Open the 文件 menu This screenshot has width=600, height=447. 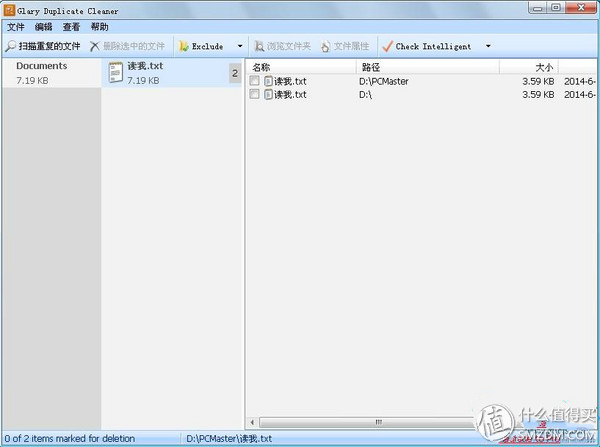(16, 27)
